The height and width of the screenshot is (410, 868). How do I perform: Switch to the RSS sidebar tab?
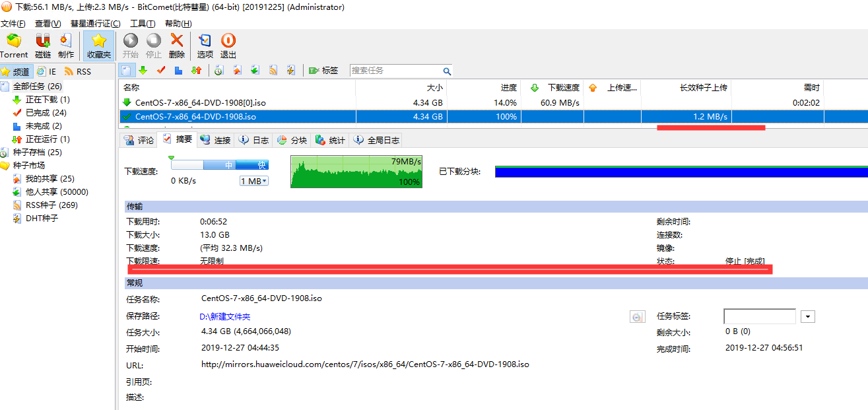(x=78, y=71)
